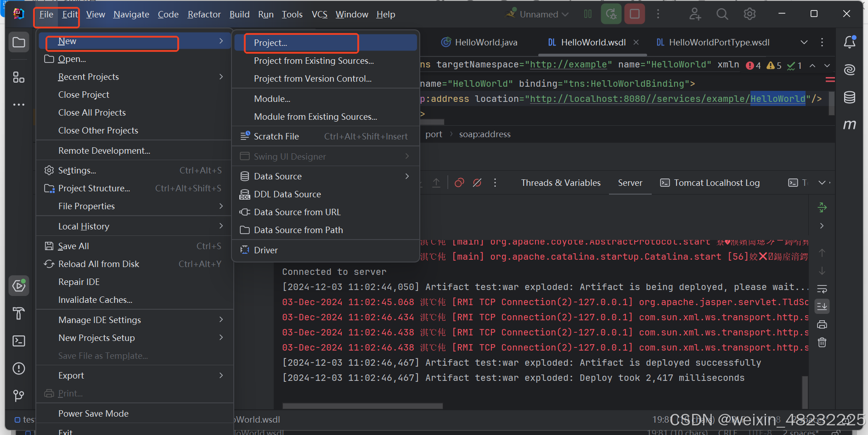Image resolution: width=868 pixels, height=435 pixels.
Task: Open the Database tool window icon
Action: pyautogui.click(x=850, y=97)
